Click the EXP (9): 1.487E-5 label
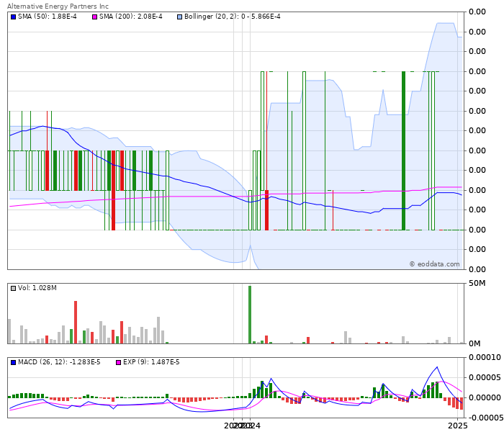 tap(151, 362)
